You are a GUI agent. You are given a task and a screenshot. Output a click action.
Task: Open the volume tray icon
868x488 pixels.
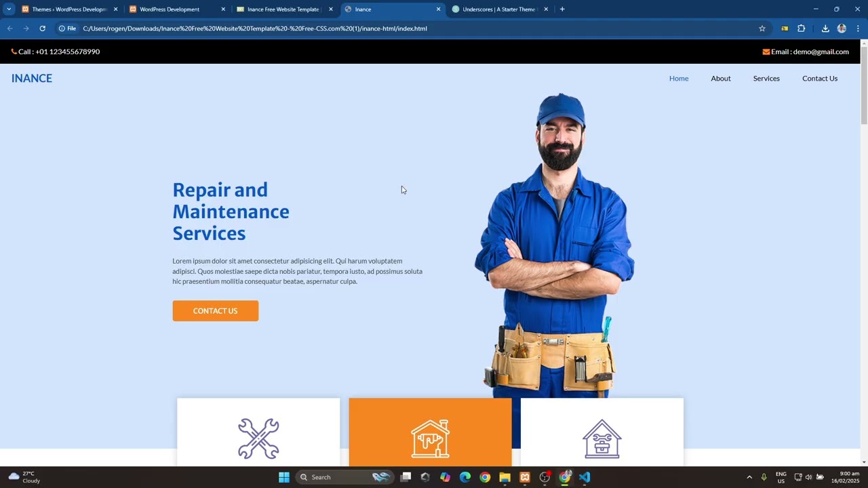[x=808, y=477]
